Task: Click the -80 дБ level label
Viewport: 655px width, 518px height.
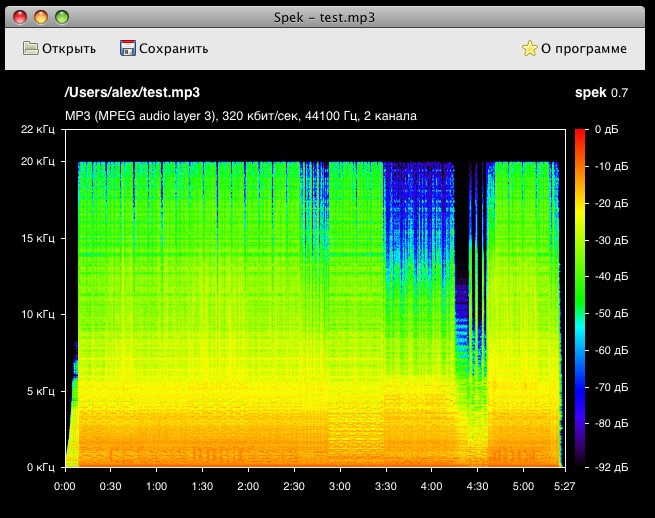Action: click(x=612, y=423)
